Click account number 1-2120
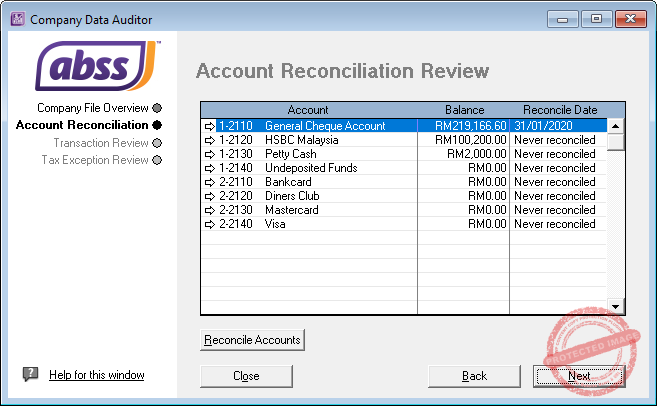Viewport: 657px width, 406px height. click(x=236, y=140)
